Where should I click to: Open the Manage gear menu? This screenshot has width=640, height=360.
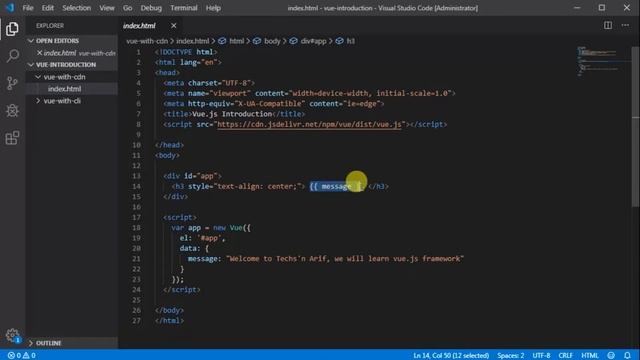point(12,335)
